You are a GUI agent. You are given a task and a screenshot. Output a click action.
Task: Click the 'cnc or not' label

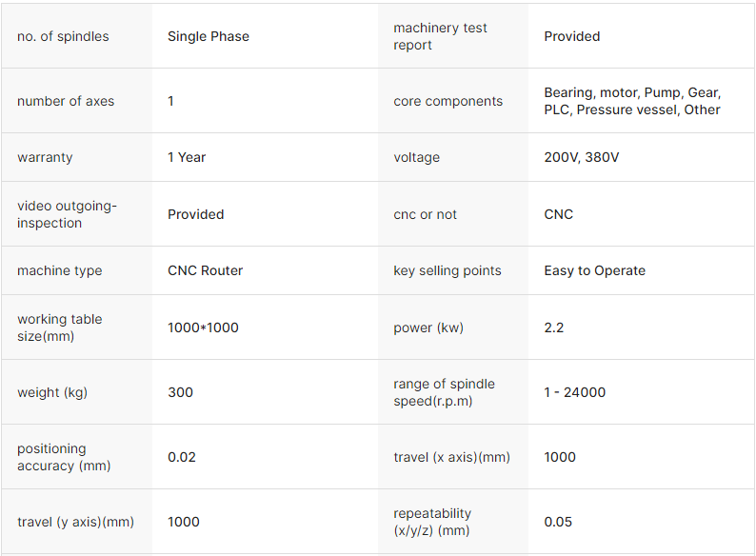[425, 214]
